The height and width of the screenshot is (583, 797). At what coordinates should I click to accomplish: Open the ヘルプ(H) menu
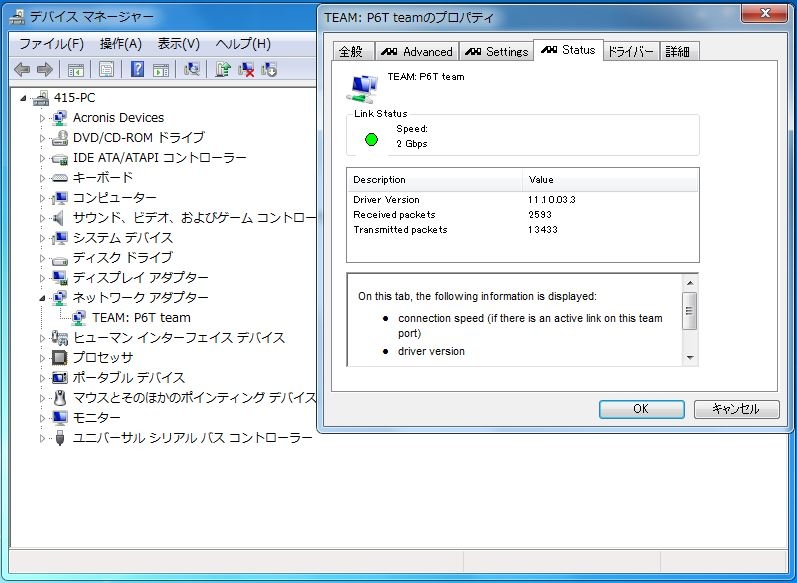(243, 44)
